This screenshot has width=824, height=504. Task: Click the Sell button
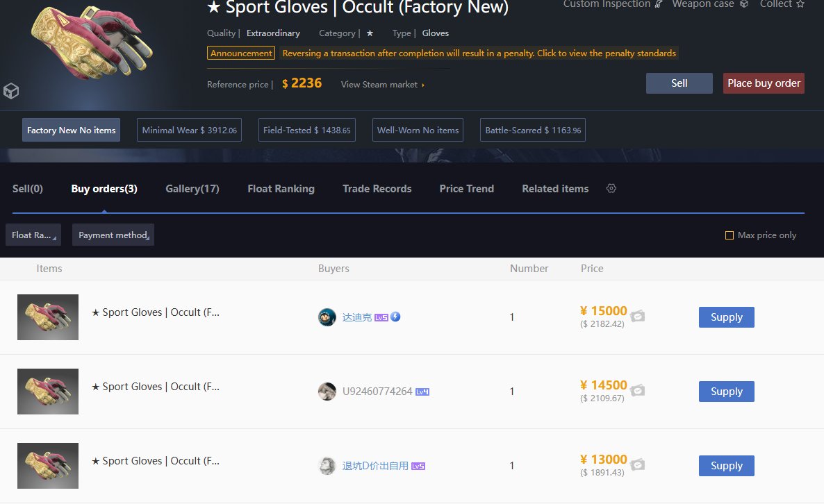coord(679,83)
